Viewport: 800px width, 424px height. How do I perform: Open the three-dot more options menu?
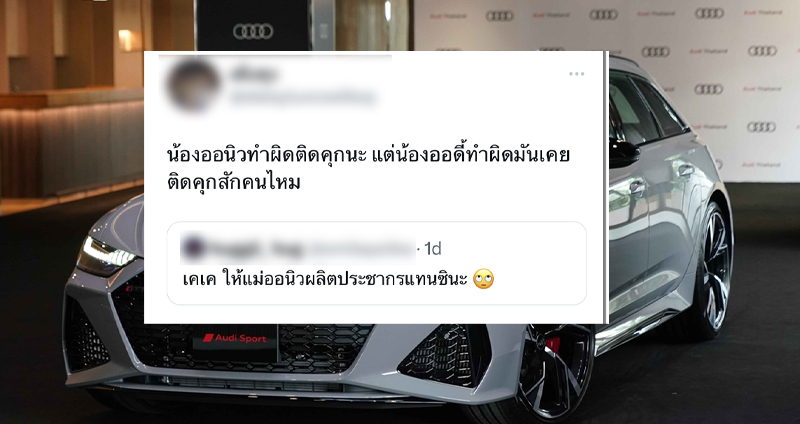click(577, 74)
